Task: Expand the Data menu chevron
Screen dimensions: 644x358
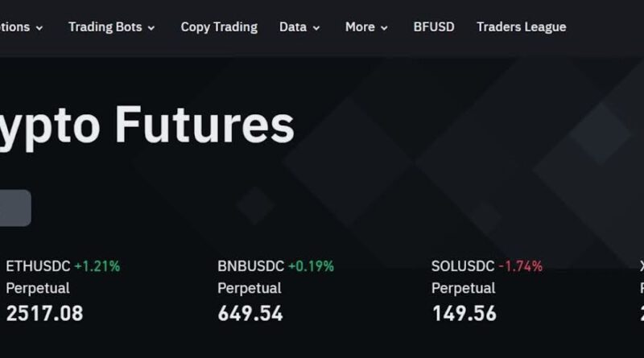Action: point(316,28)
